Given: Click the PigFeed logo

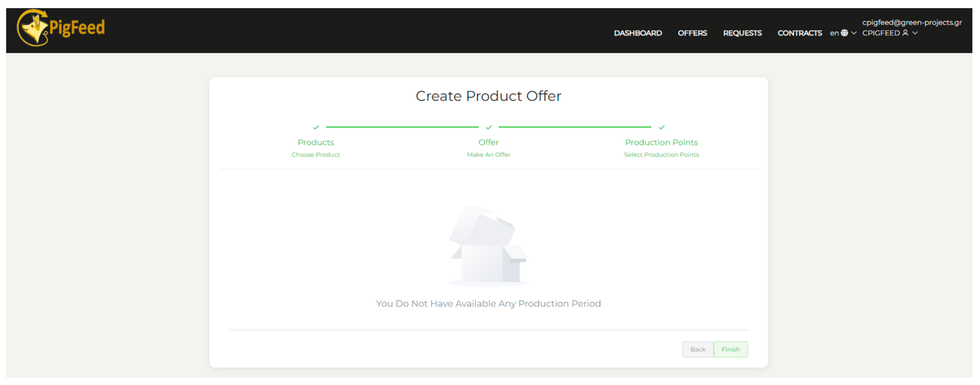Looking at the screenshot, I should 61,28.
